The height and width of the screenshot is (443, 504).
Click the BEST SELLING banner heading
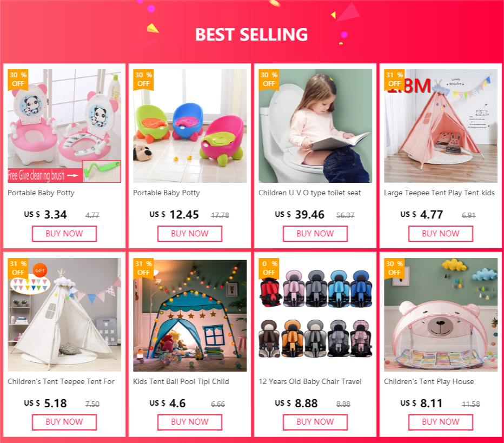click(251, 35)
